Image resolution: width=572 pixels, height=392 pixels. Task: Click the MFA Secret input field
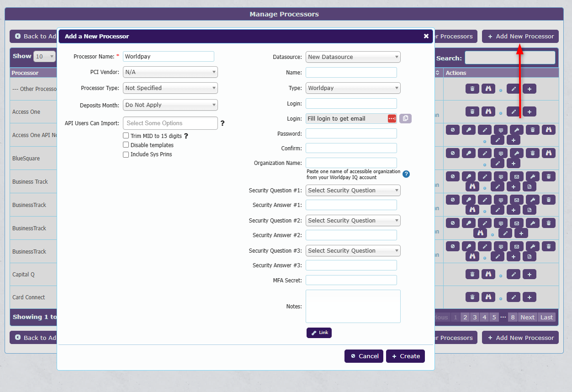tap(351, 280)
